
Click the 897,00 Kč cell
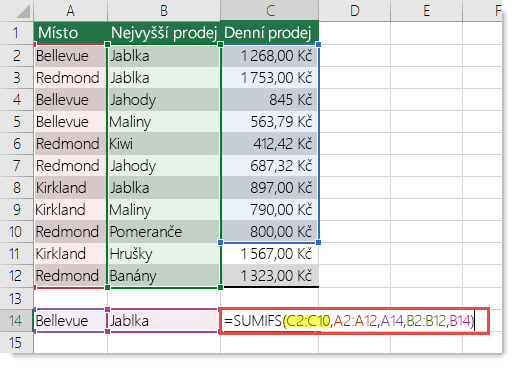tap(269, 188)
